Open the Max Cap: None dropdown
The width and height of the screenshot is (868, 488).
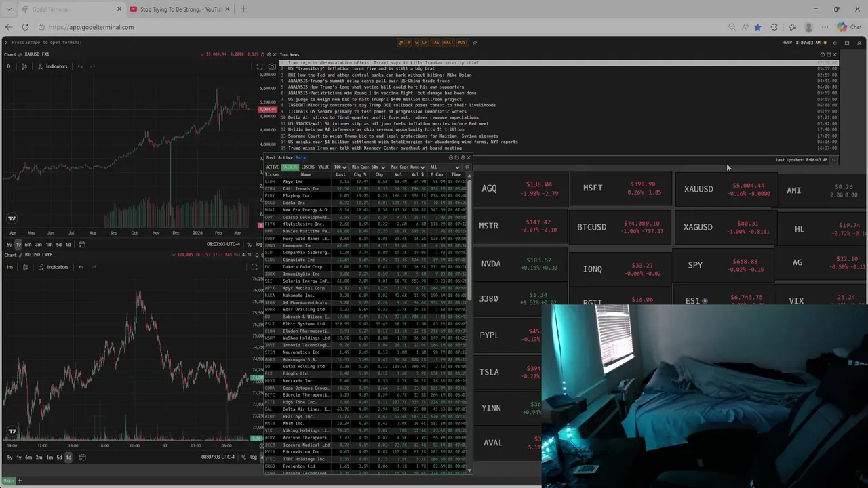[x=408, y=167]
